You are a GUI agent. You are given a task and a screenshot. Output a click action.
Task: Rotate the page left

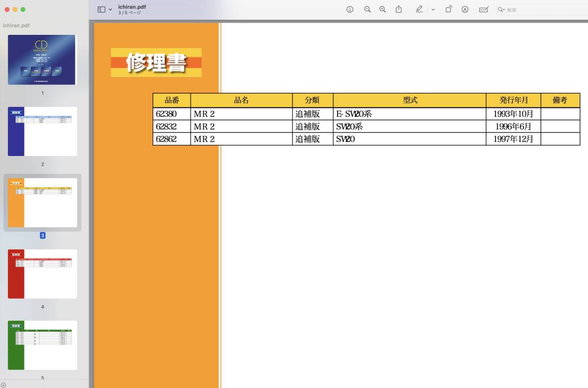point(449,9)
